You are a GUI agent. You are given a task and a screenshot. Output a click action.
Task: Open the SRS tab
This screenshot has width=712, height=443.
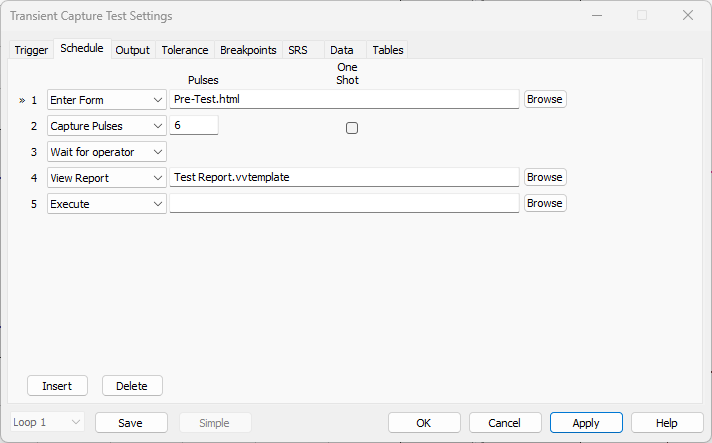(298, 50)
